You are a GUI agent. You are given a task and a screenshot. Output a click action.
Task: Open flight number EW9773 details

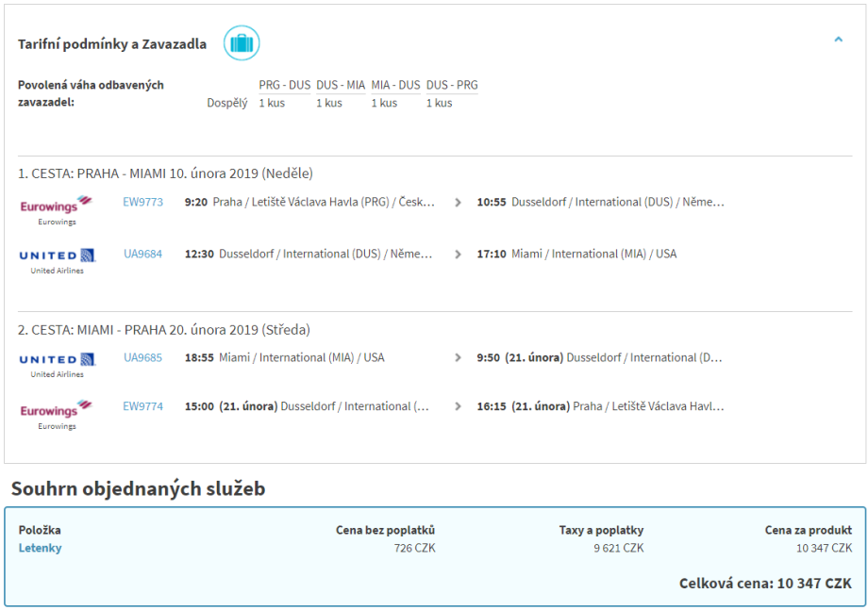pos(142,202)
